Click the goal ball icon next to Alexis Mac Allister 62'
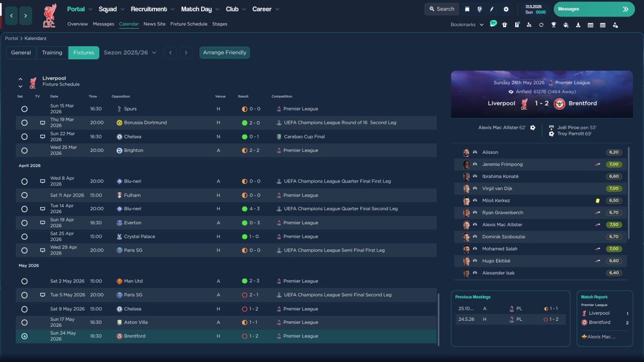Viewport: 644px width, 362px height. pos(533,128)
